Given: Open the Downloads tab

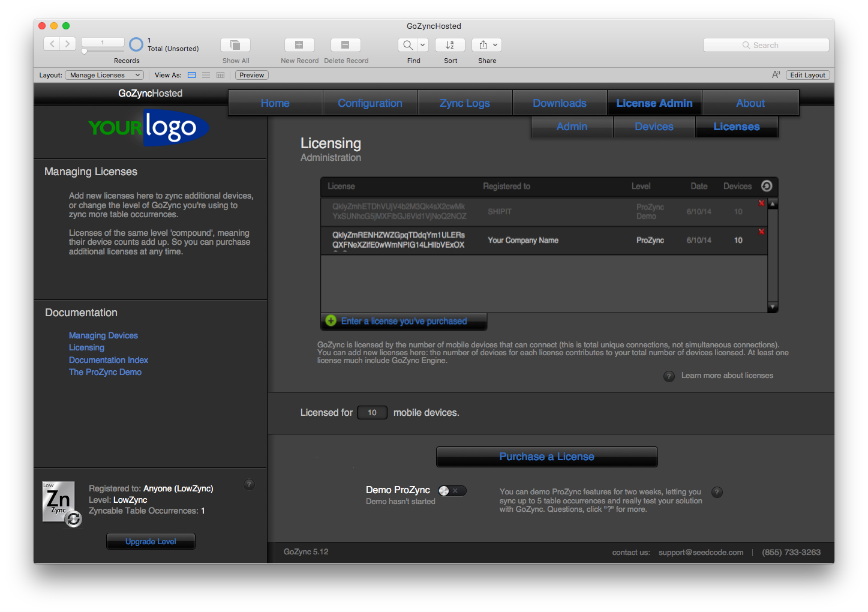Looking at the screenshot, I should 560,103.
